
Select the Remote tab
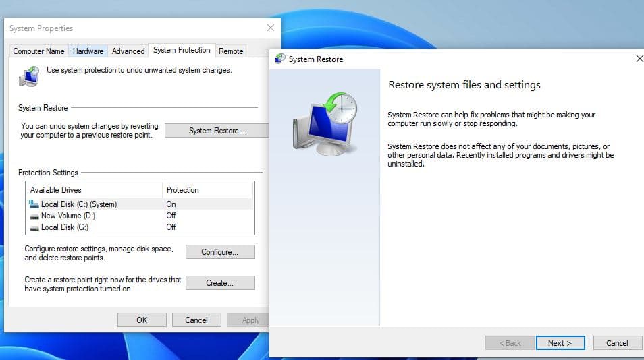(x=231, y=51)
